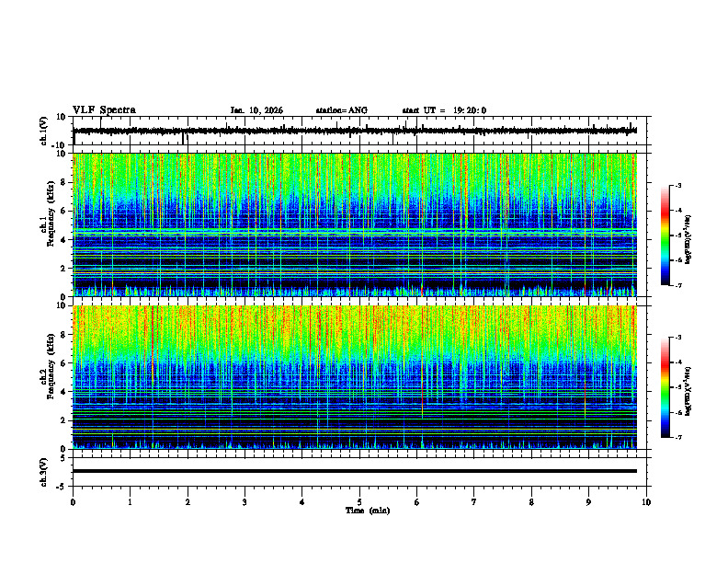Click time-axis tick label "10" at right end
This screenshot has height=563, width=728.
(646, 502)
